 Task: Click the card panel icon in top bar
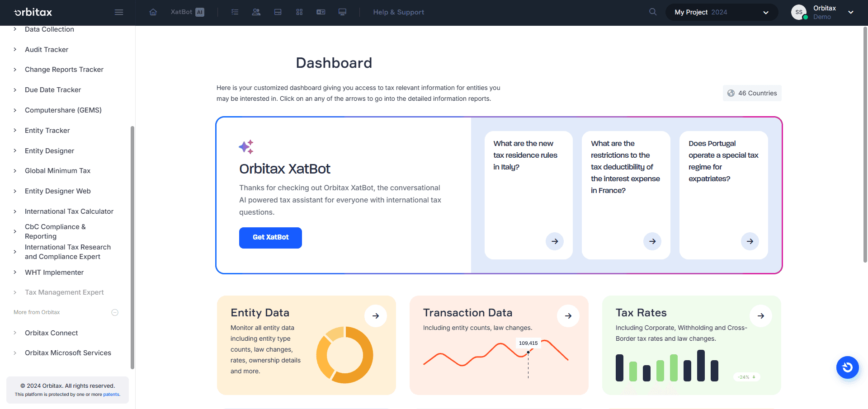tap(278, 12)
